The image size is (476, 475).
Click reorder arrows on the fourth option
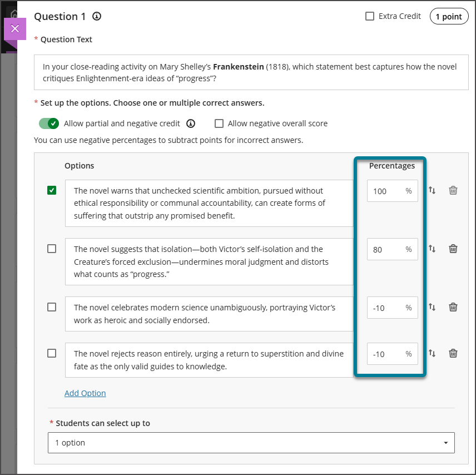pos(433,354)
